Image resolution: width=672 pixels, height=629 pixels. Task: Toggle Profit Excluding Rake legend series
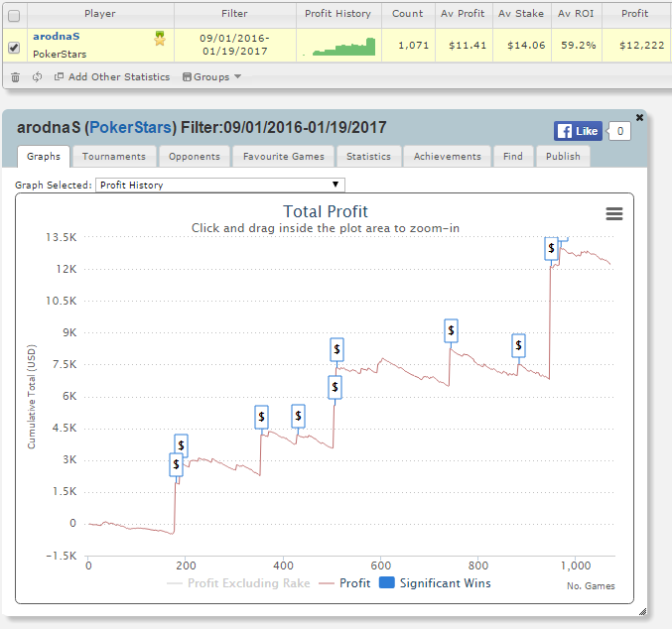(238, 583)
